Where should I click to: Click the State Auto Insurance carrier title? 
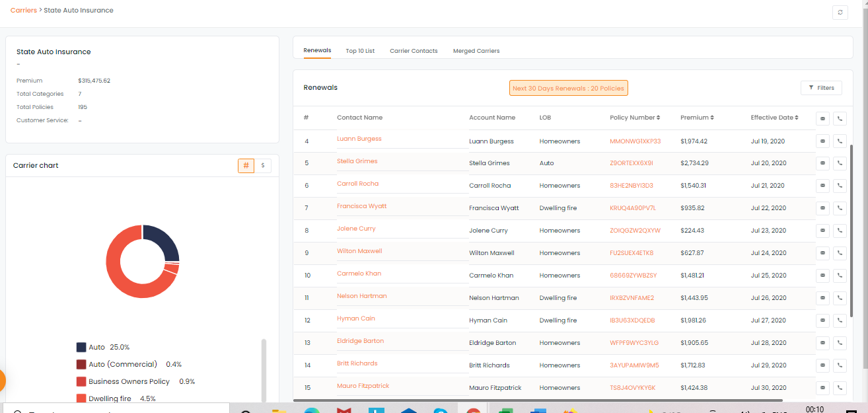[54, 52]
